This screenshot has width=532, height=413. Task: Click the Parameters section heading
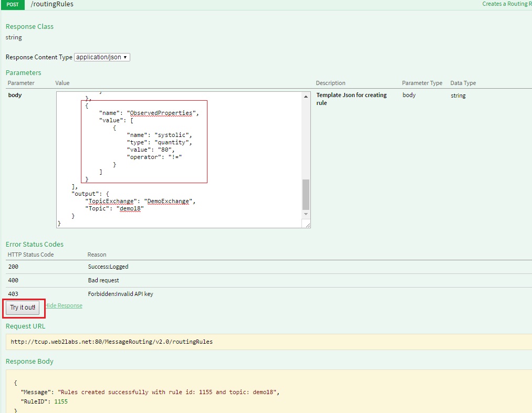pyautogui.click(x=24, y=72)
